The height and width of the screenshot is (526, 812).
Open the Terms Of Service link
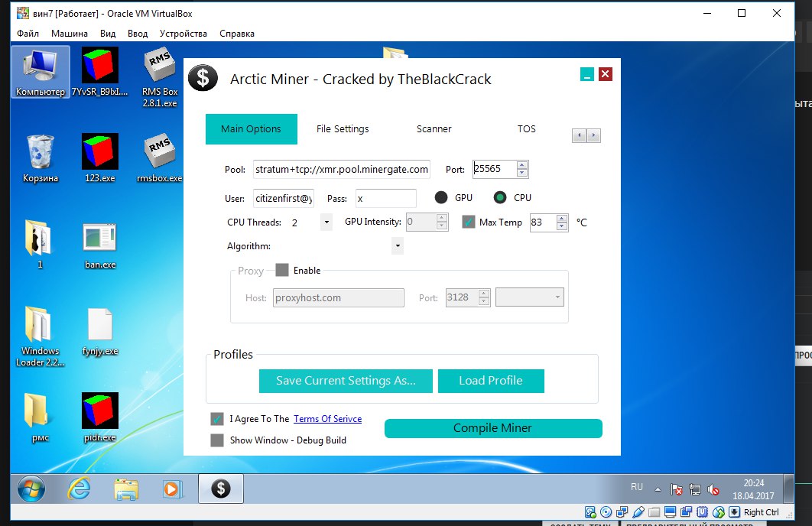327,419
